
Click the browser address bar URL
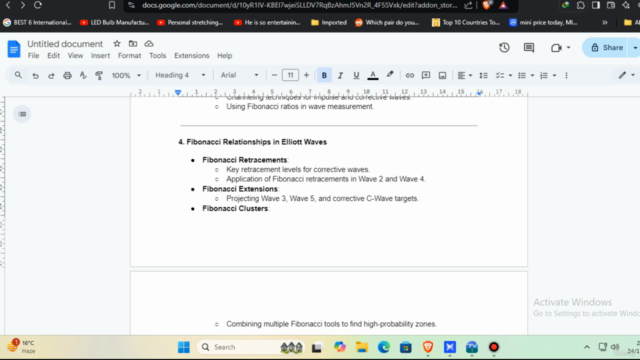[300, 5]
